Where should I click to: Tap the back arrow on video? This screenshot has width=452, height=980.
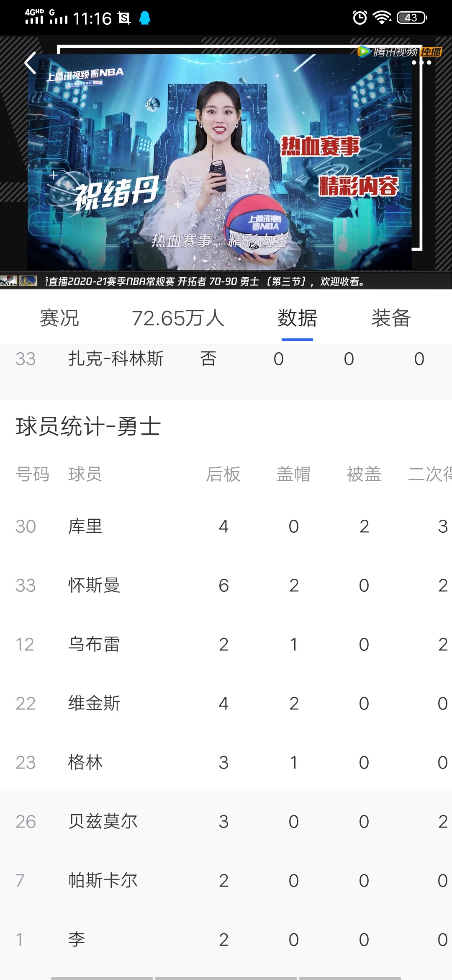[x=30, y=63]
